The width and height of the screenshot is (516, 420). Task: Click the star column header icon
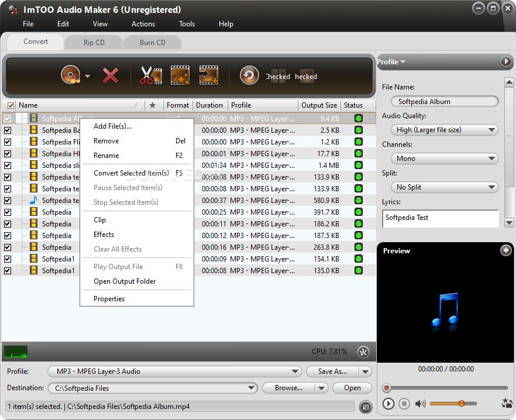(x=152, y=105)
